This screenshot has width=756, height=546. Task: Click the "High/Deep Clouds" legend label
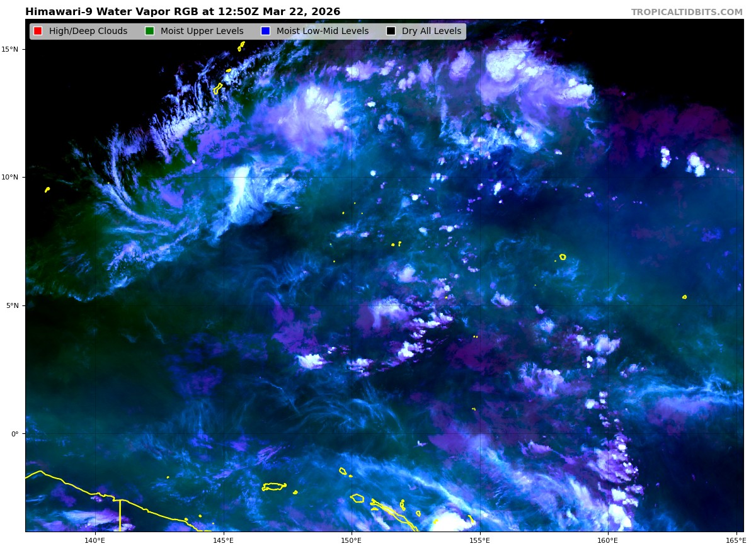tap(88, 31)
